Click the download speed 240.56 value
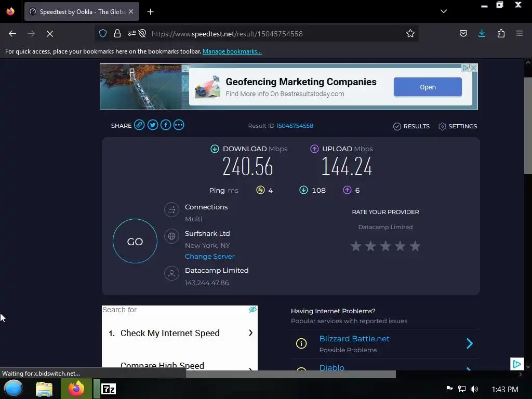 248,167
